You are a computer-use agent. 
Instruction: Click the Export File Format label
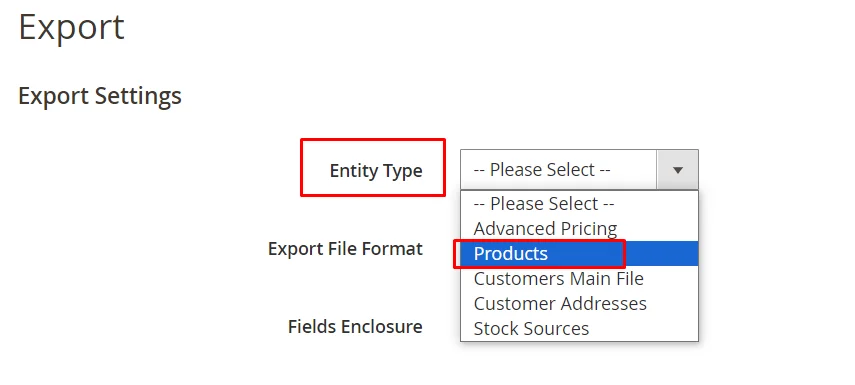click(x=345, y=249)
